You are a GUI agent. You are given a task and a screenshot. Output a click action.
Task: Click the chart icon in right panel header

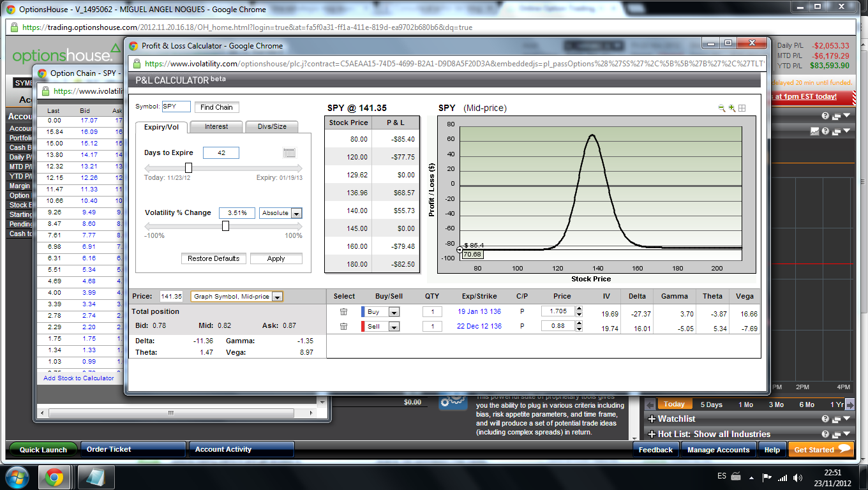[814, 131]
